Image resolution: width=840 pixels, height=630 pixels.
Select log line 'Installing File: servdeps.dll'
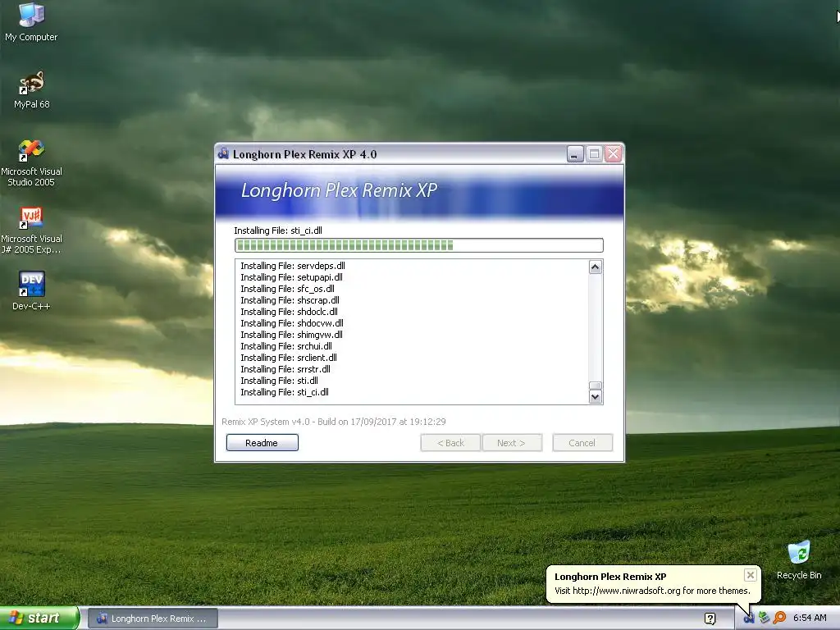[293, 266]
